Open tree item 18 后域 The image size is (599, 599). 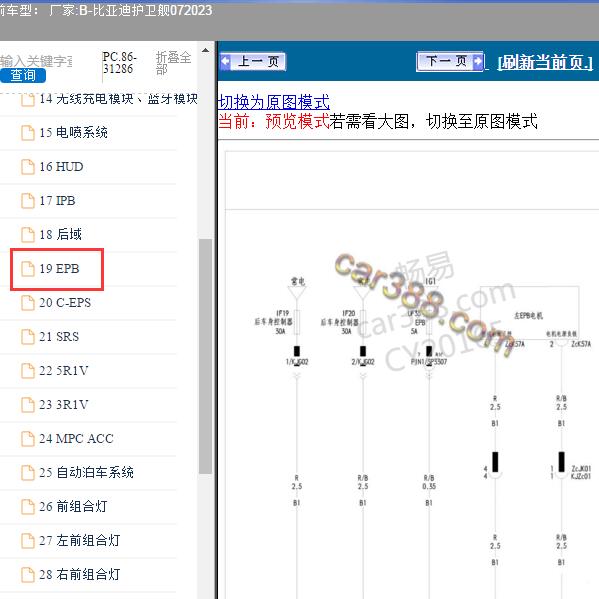(60, 235)
